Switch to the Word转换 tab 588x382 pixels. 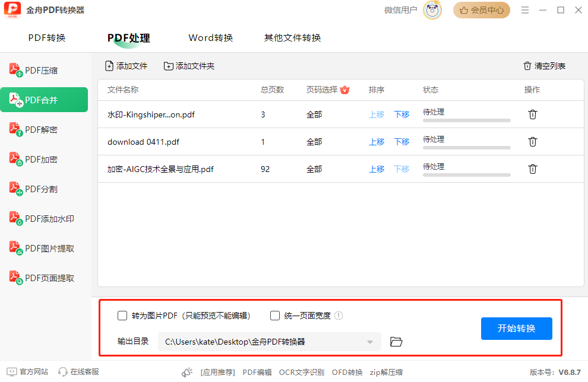coord(211,38)
